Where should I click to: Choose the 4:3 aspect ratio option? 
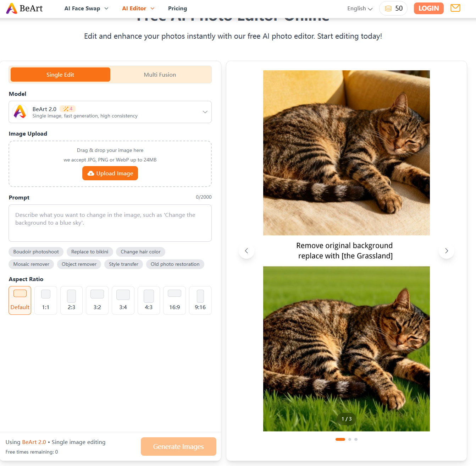[x=149, y=300]
